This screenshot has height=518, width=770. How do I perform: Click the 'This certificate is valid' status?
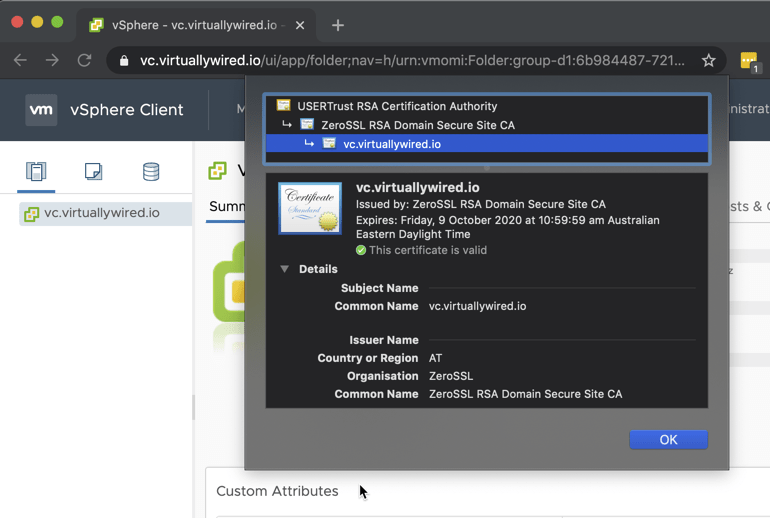(x=428, y=250)
